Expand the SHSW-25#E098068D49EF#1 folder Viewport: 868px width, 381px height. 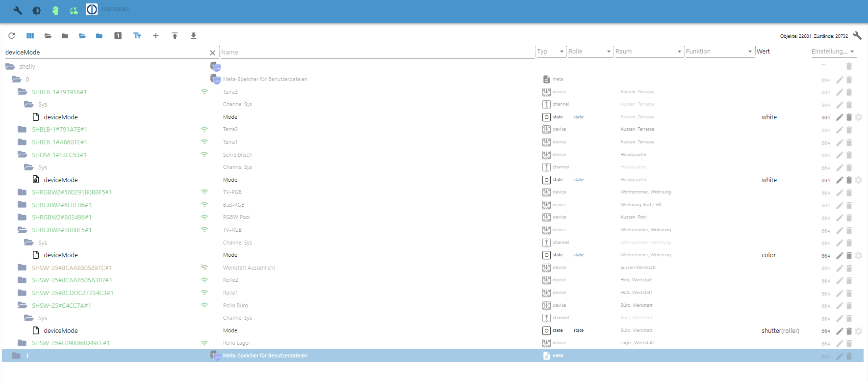click(x=22, y=343)
